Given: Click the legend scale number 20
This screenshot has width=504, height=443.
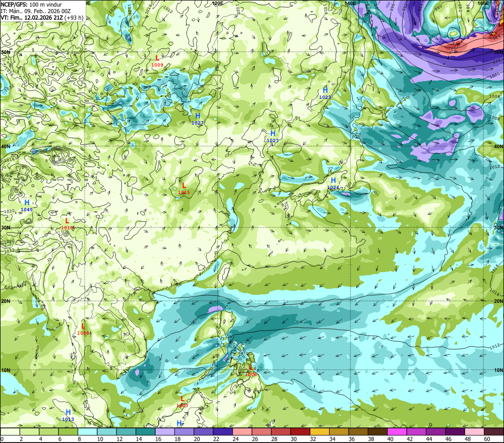Looking at the screenshot, I should pyautogui.click(x=197, y=439).
